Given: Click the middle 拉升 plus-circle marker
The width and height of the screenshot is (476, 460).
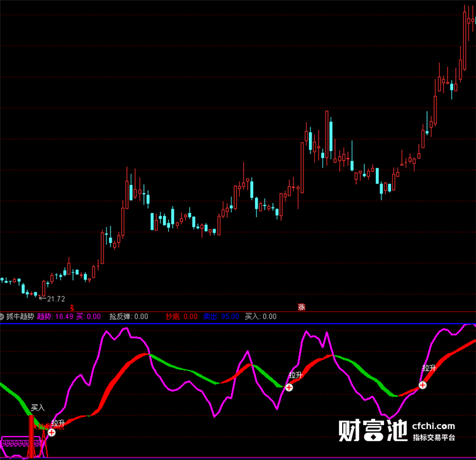Looking at the screenshot, I should tap(289, 387).
